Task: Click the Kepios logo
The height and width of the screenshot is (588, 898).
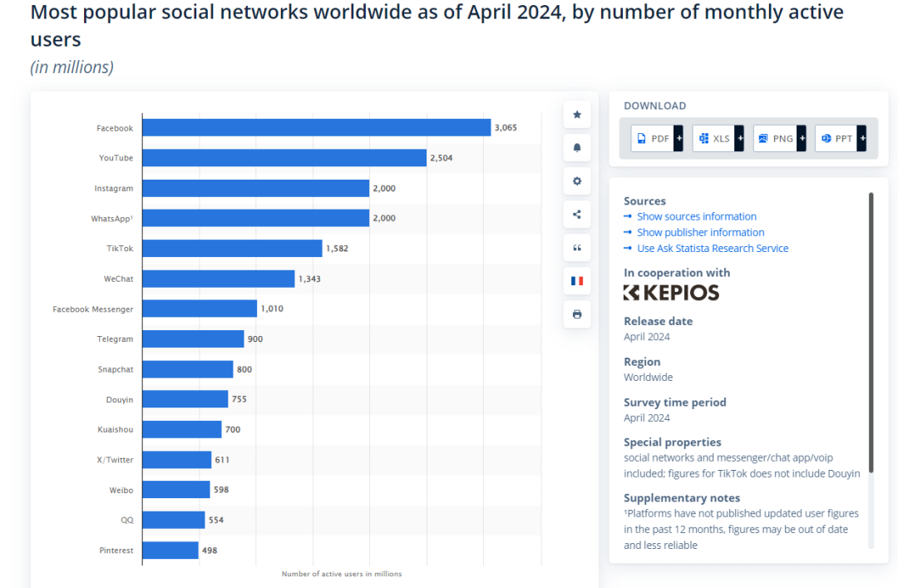Action: 671,293
